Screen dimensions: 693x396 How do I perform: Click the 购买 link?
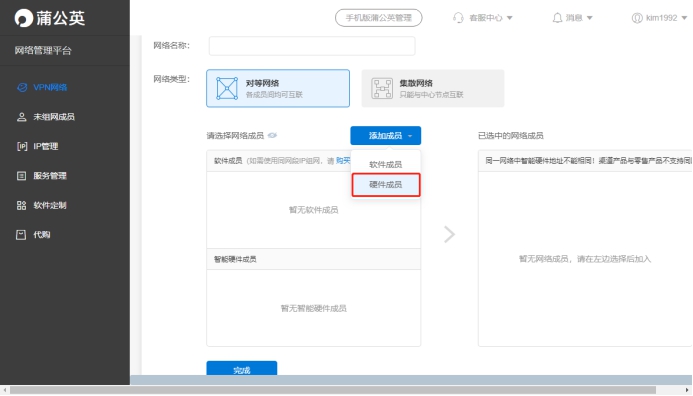343,161
